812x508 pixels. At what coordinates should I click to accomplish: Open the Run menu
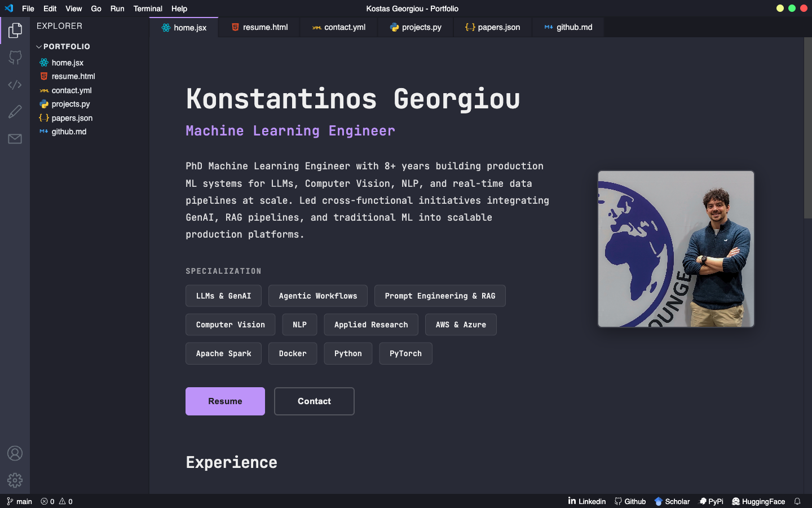[x=117, y=8]
